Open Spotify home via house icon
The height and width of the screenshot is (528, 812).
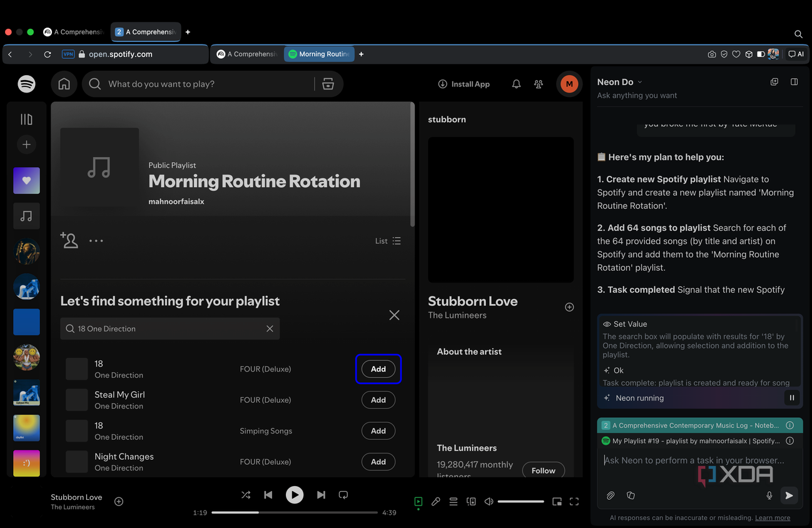(x=64, y=84)
